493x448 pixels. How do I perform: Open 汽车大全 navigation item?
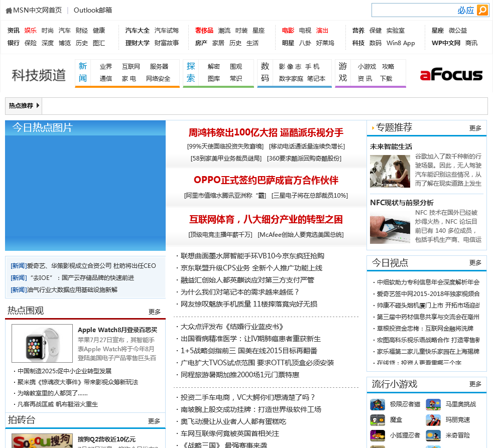[138, 31]
